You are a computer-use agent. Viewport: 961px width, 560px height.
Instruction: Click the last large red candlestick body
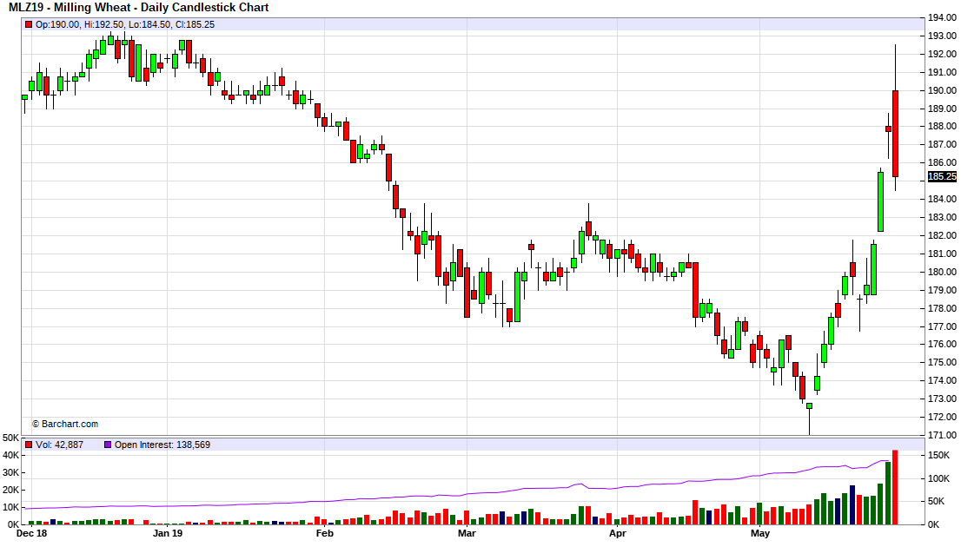point(895,134)
